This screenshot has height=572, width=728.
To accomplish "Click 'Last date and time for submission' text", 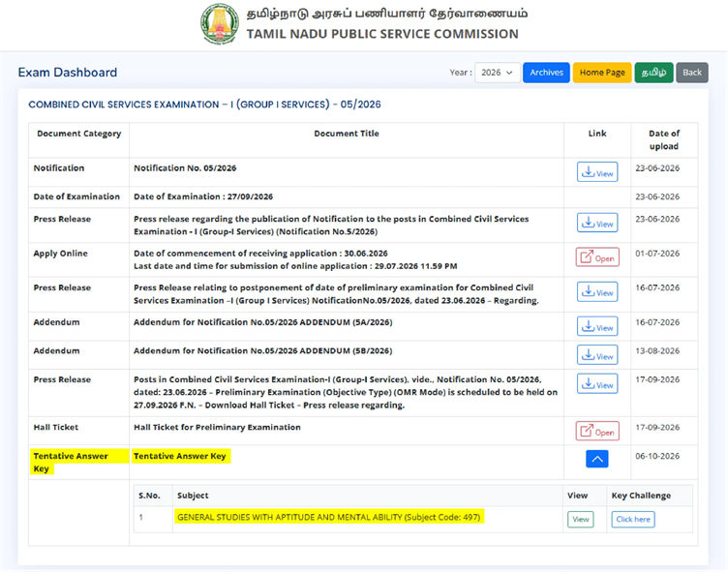I will [295, 266].
